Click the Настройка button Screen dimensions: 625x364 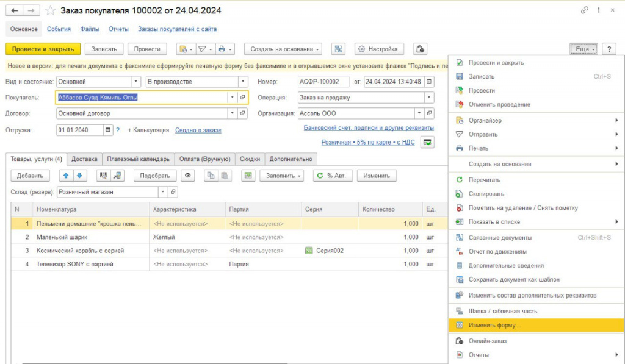(379, 49)
